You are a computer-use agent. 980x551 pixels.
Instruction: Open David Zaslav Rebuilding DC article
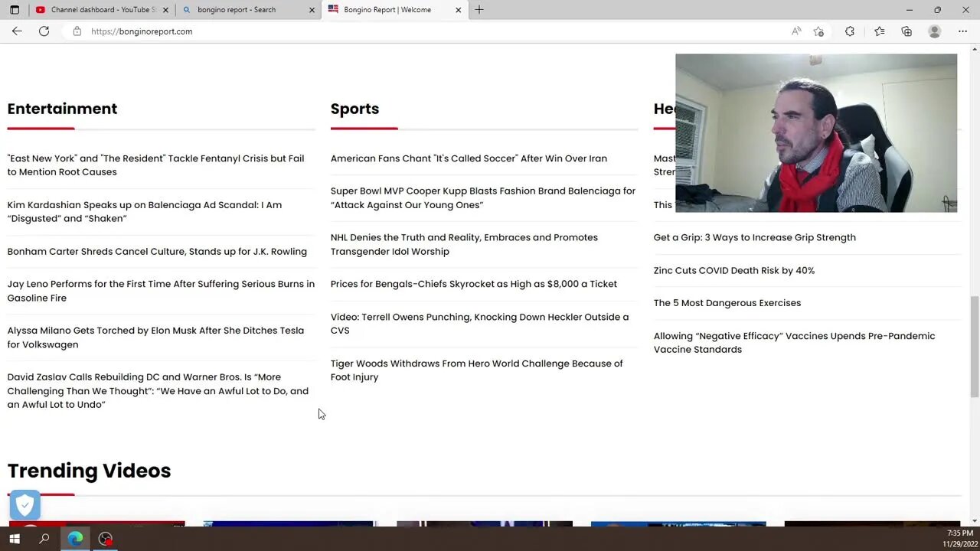(158, 391)
